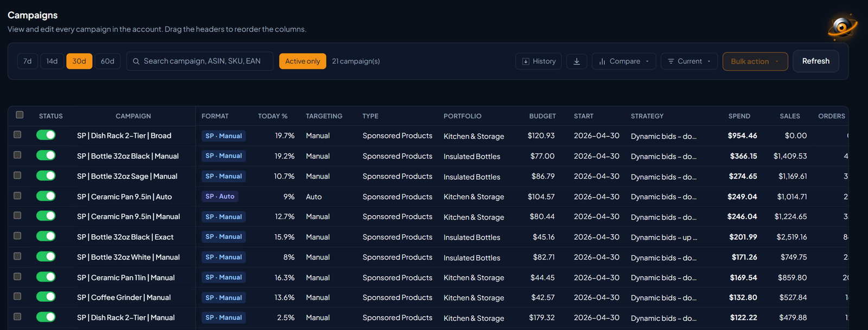Disable the Ceramic Pan 11in Manual campaign toggle
Image resolution: width=868 pixels, height=330 pixels.
(46, 277)
